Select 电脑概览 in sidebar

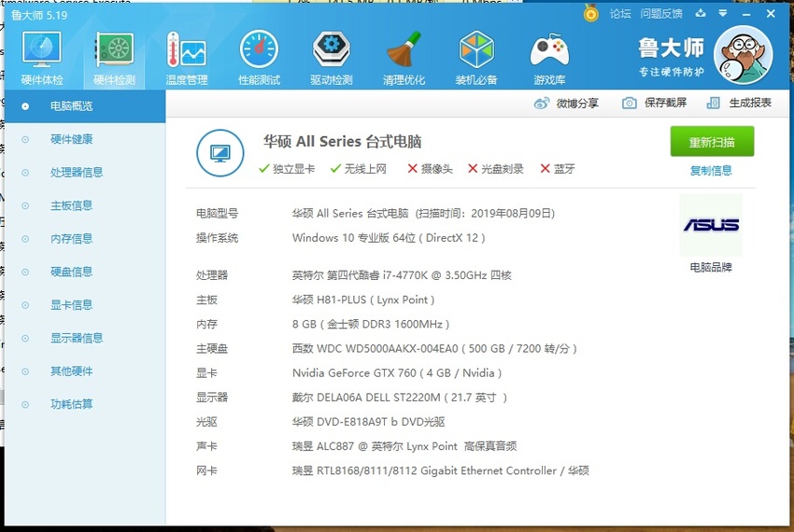pos(85,106)
